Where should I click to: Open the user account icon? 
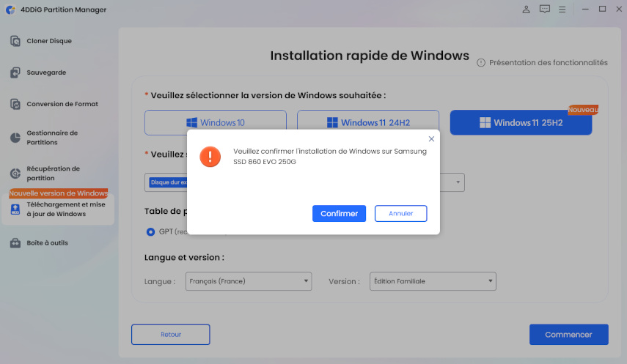pos(527,10)
